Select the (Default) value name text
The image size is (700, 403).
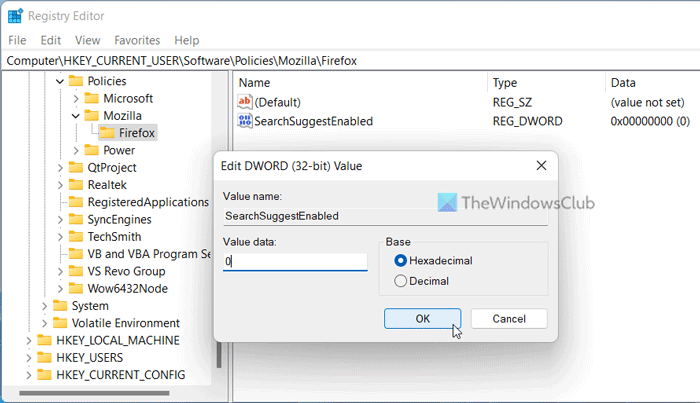pos(277,102)
